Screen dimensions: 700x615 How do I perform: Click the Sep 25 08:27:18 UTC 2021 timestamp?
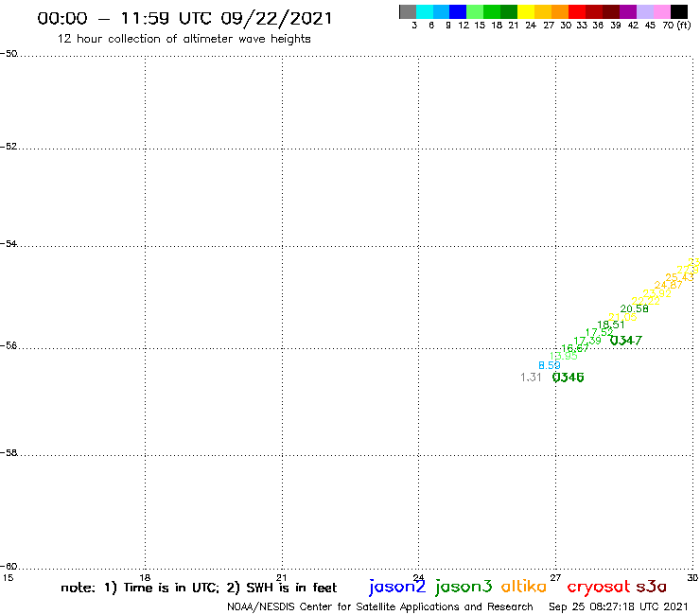click(619, 607)
